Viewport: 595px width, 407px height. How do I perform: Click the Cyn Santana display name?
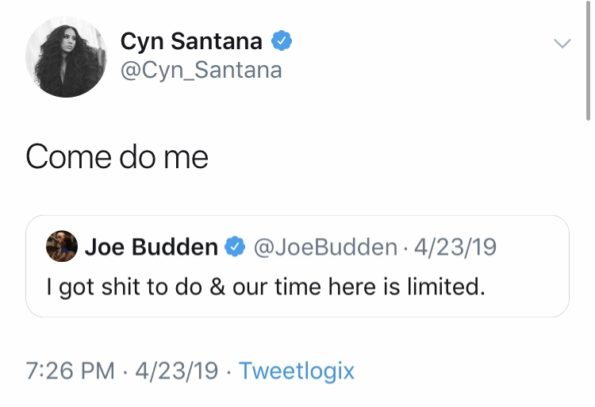[x=191, y=41]
